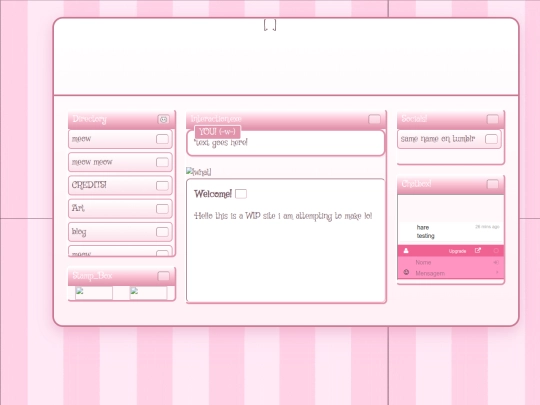Open the chatbox user profile icon
The height and width of the screenshot is (405, 540).
click(x=406, y=251)
